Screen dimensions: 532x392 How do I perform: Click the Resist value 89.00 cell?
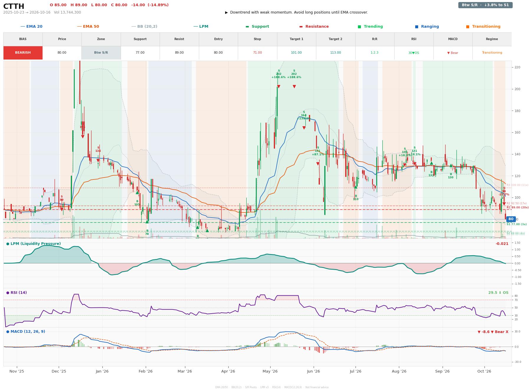(179, 53)
